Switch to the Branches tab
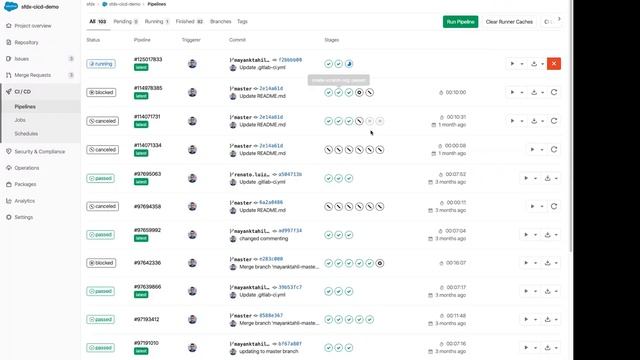Viewport: 640px width, 360px height. click(x=220, y=22)
